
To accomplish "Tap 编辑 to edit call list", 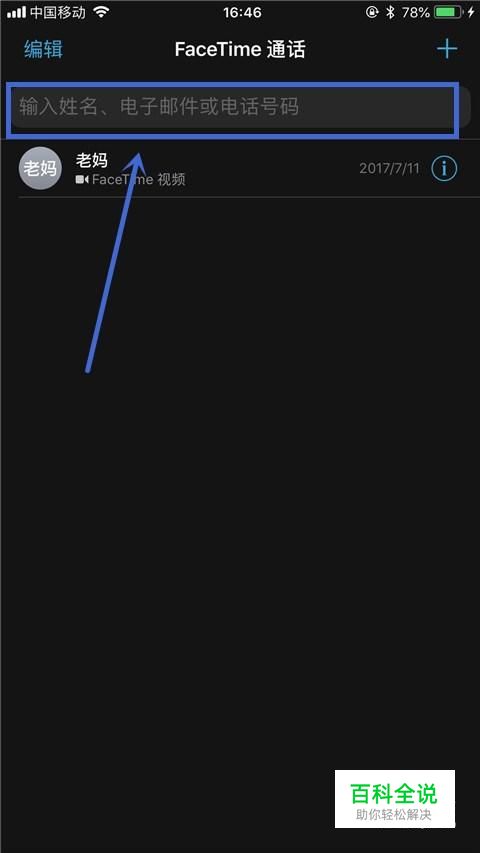I will [x=44, y=50].
